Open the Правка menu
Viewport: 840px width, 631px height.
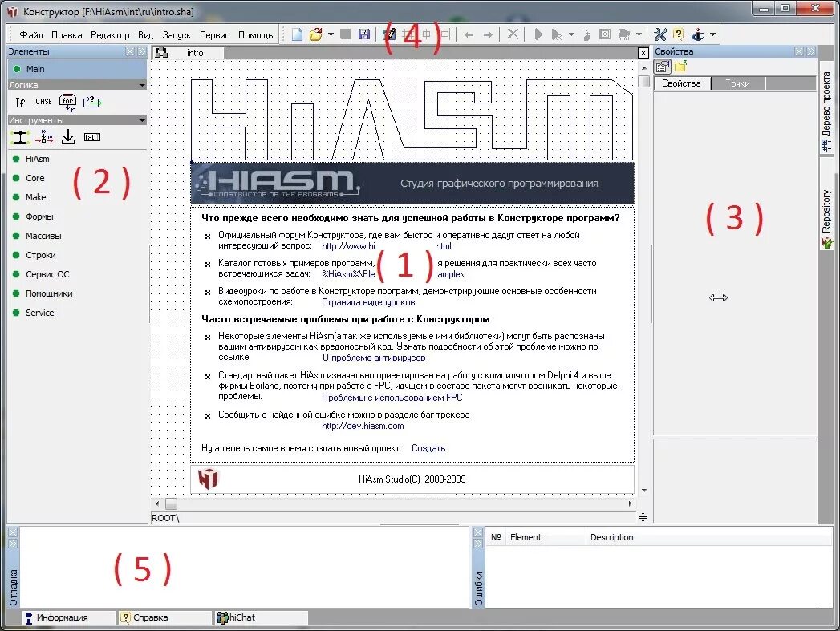coord(67,35)
